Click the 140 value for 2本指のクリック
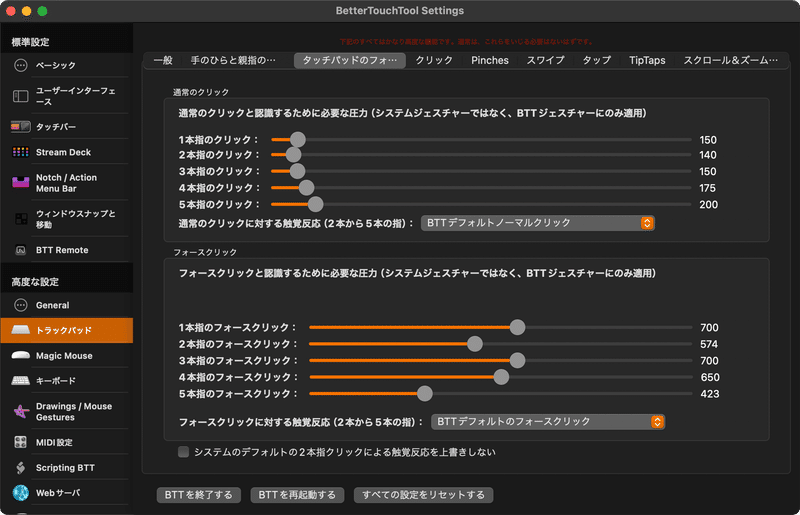This screenshot has height=515, width=800. (708, 155)
